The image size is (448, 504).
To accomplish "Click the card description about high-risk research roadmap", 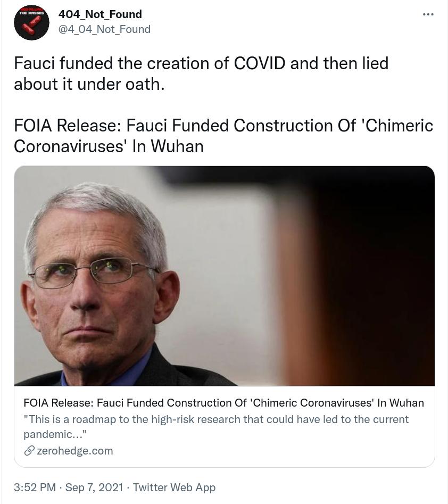I will coord(216,426).
